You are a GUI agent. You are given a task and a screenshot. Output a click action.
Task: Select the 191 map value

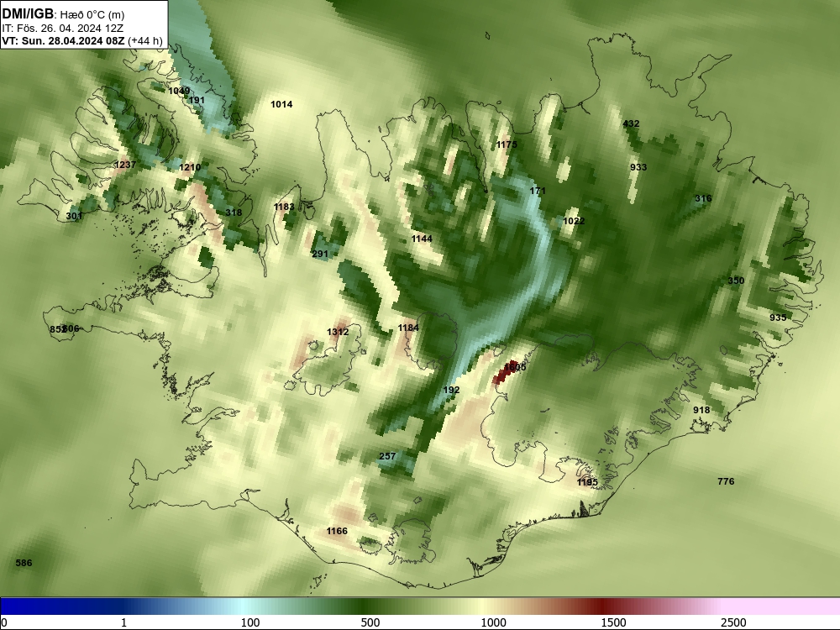(197, 100)
